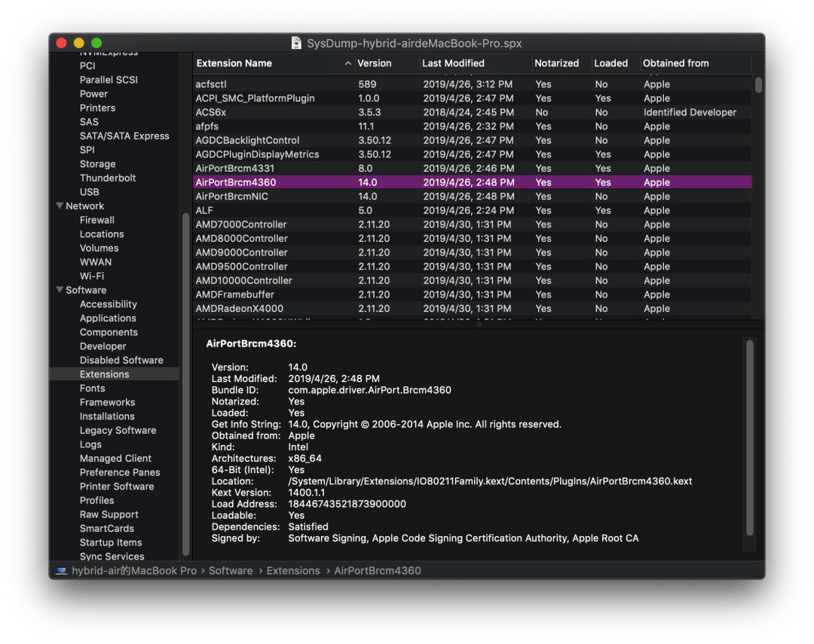The width and height of the screenshot is (814, 644).
Task: Select Installations under Software
Action: click(107, 417)
